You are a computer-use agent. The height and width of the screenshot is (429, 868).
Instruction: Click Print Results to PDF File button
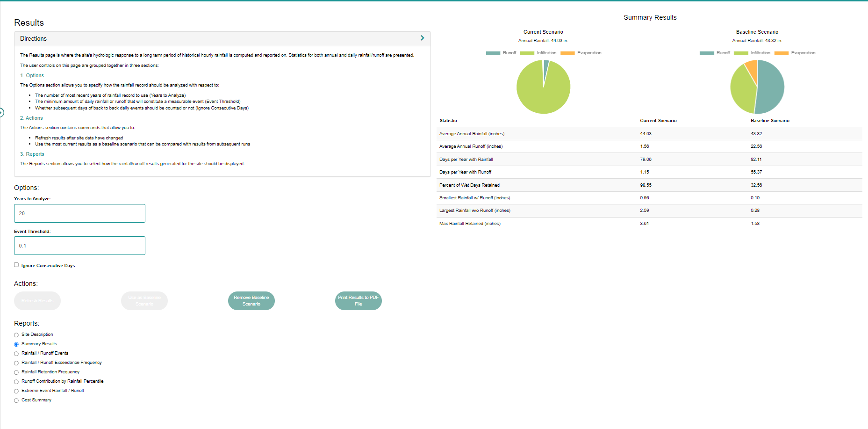click(x=359, y=301)
